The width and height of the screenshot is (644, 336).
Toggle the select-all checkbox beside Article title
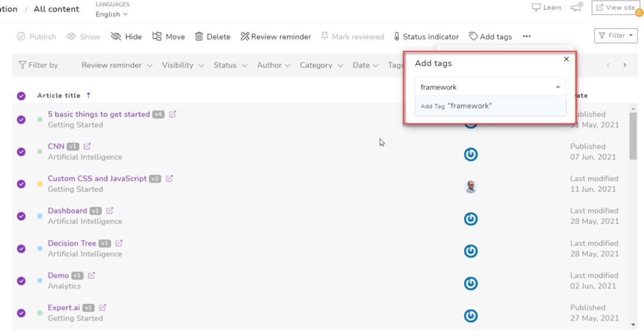point(21,95)
